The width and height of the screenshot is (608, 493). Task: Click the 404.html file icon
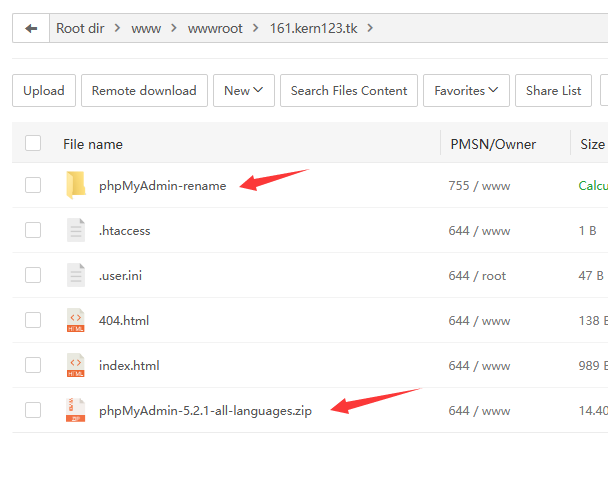point(76,320)
